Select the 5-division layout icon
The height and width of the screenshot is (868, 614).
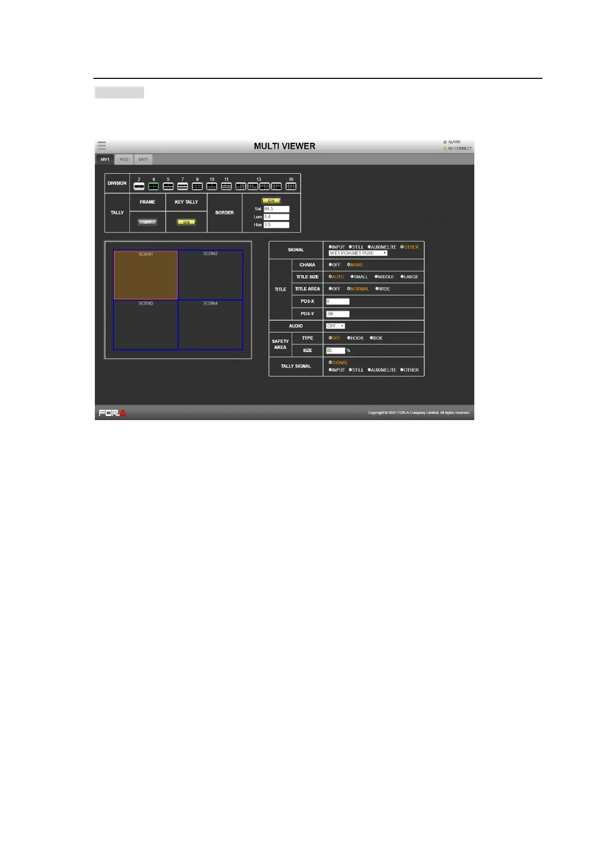(x=168, y=187)
